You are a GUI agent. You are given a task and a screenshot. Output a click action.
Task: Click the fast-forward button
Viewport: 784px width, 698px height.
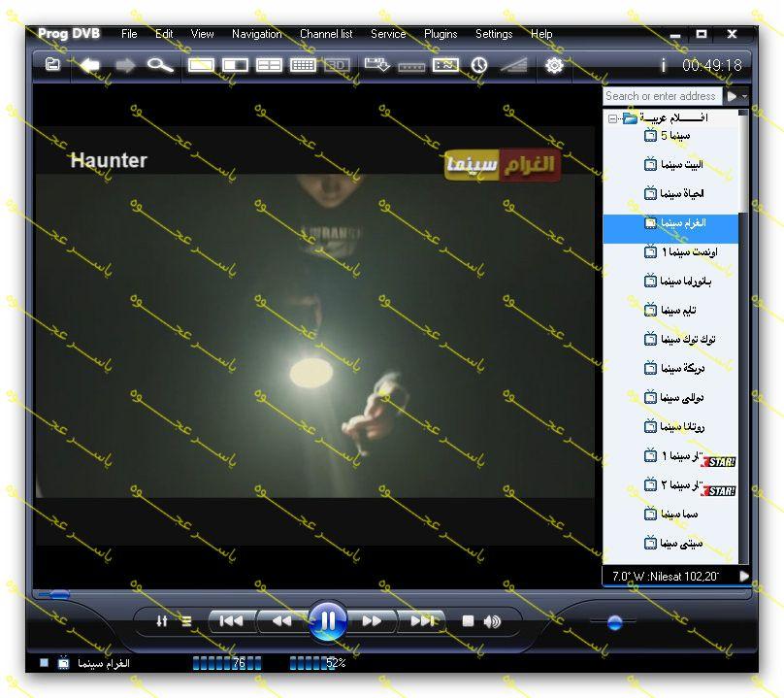tap(372, 621)
